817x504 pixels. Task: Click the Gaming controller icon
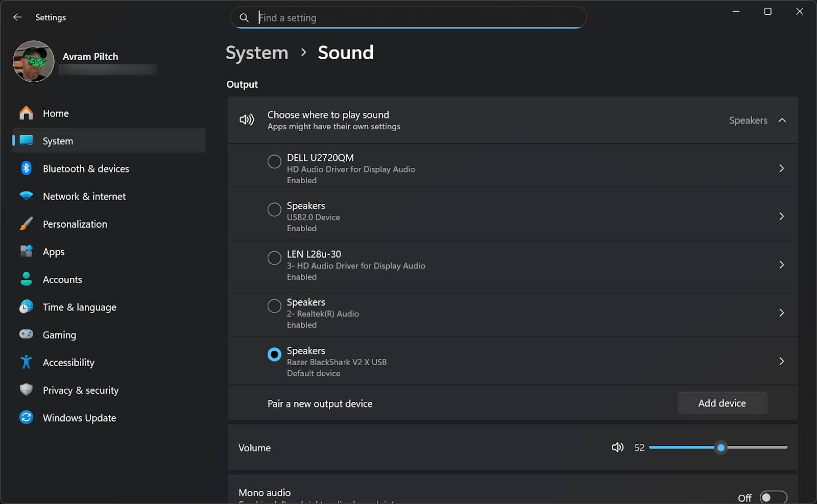coord(26,334)
